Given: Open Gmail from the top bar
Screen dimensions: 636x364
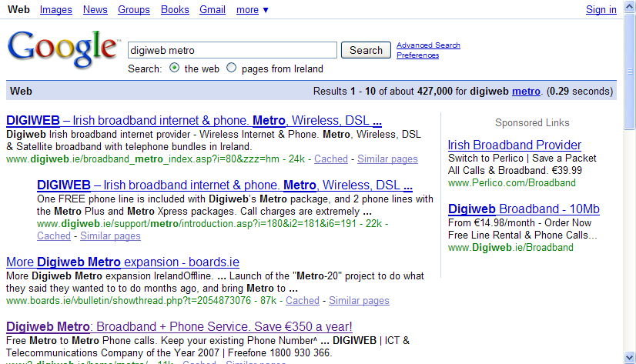Looking at the screenshot, I should click(x=213, y=9).
